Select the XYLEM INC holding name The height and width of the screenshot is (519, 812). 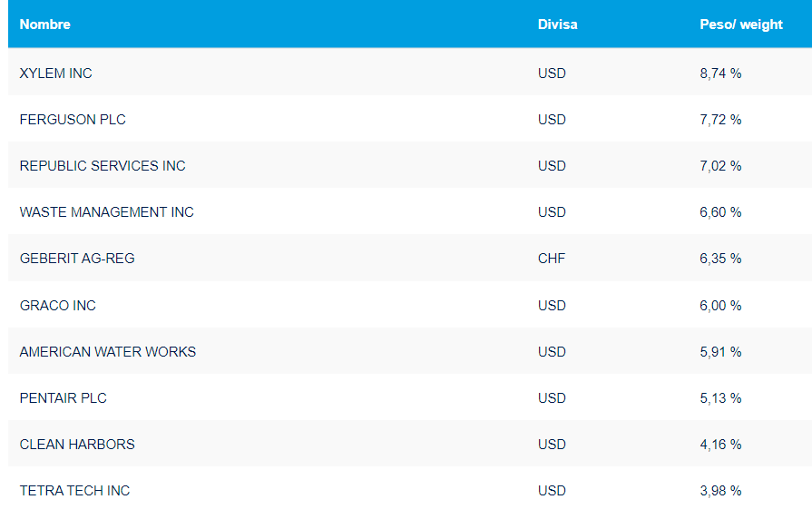[x=56, y=73]
